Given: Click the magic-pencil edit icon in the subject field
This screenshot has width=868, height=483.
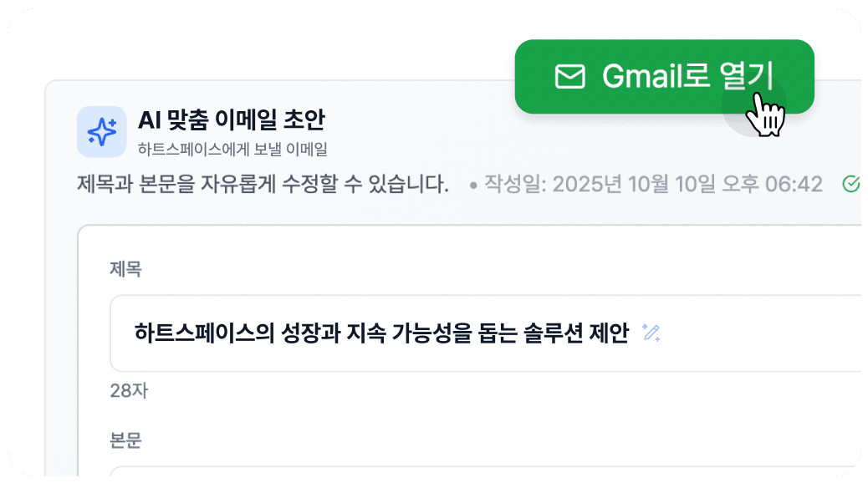Looking at the screenshot, I should coord(651,332).
